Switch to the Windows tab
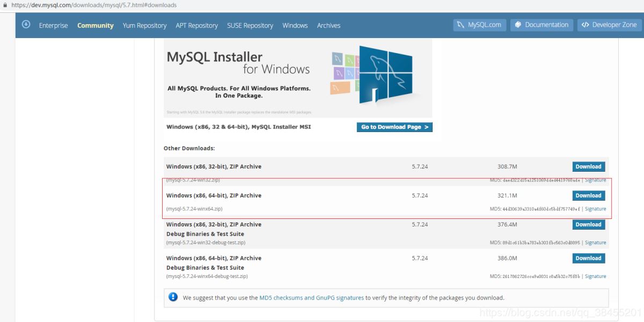 pos(295,25)
